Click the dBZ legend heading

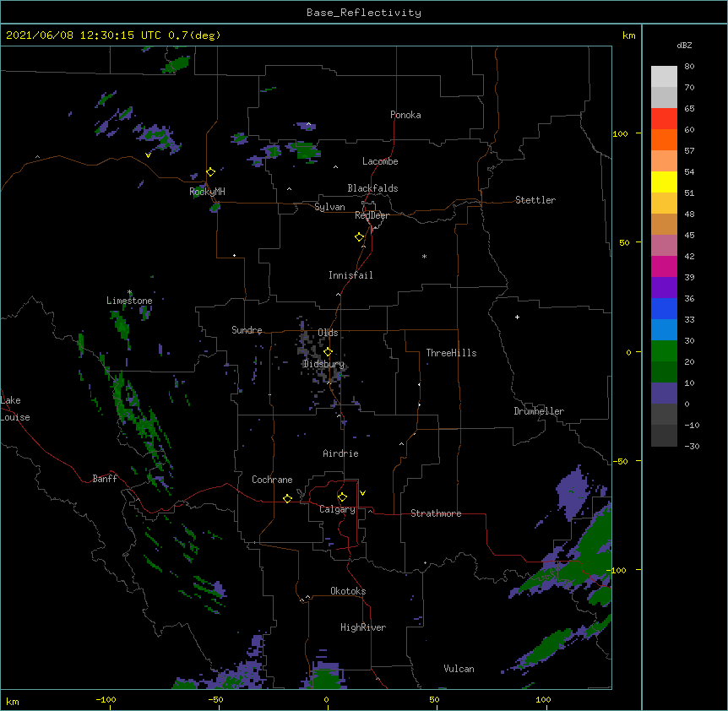click(684, 46)
